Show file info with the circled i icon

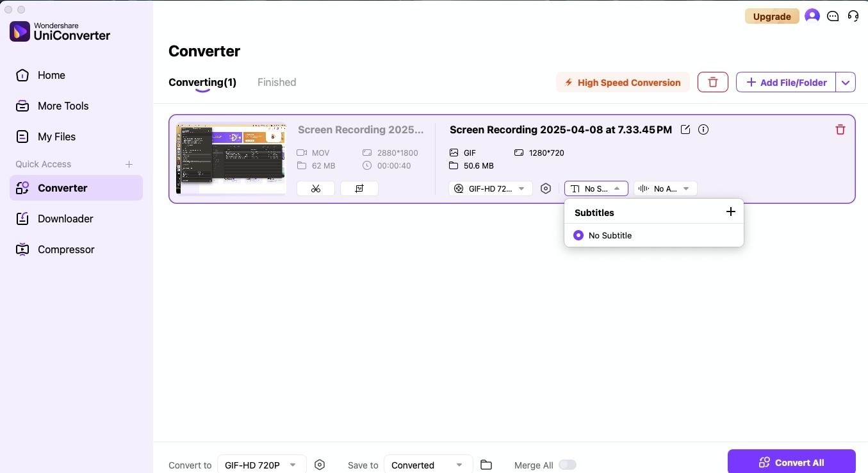[703, 129]
